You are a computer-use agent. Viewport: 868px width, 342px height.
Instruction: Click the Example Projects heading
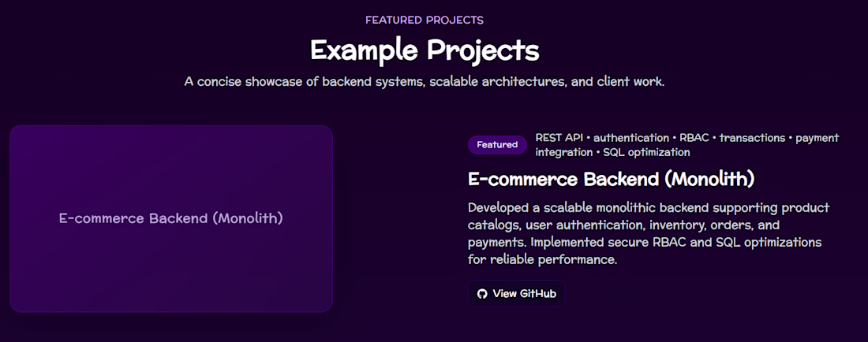click(x=425, y=50)
